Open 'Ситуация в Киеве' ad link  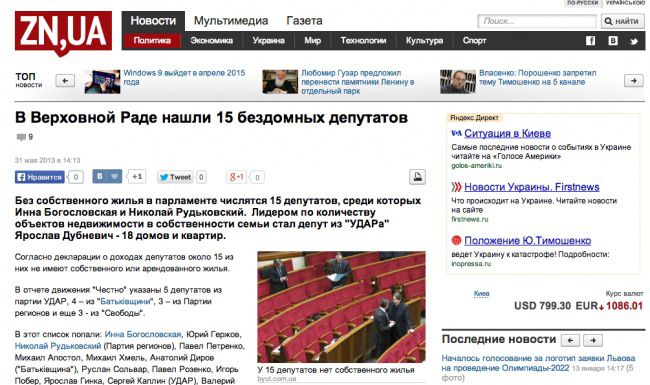[x=507, y=133]
